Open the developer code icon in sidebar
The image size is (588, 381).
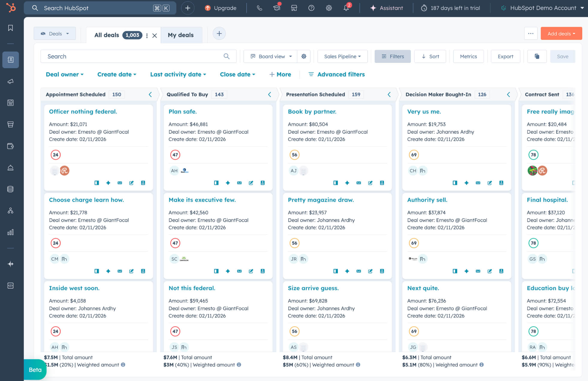[10, 285]
